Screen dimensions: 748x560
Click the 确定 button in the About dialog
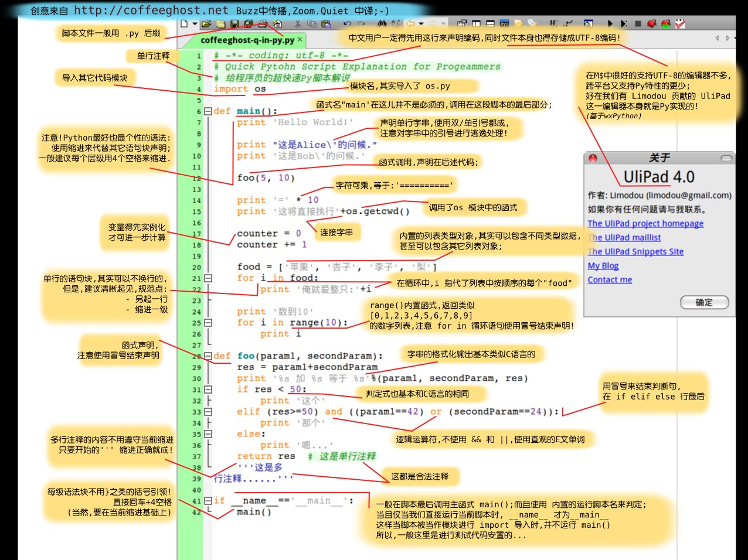(x=704, y=302)
